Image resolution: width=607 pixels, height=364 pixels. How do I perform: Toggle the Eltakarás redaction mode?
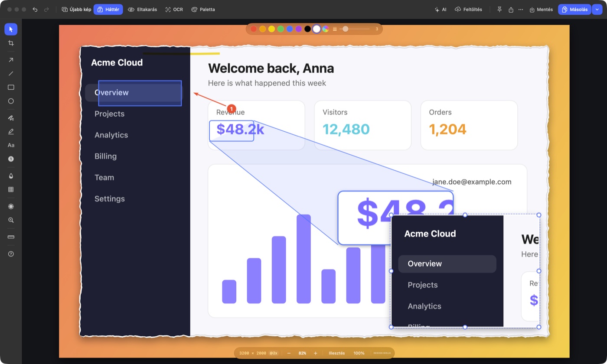[143, 10]
